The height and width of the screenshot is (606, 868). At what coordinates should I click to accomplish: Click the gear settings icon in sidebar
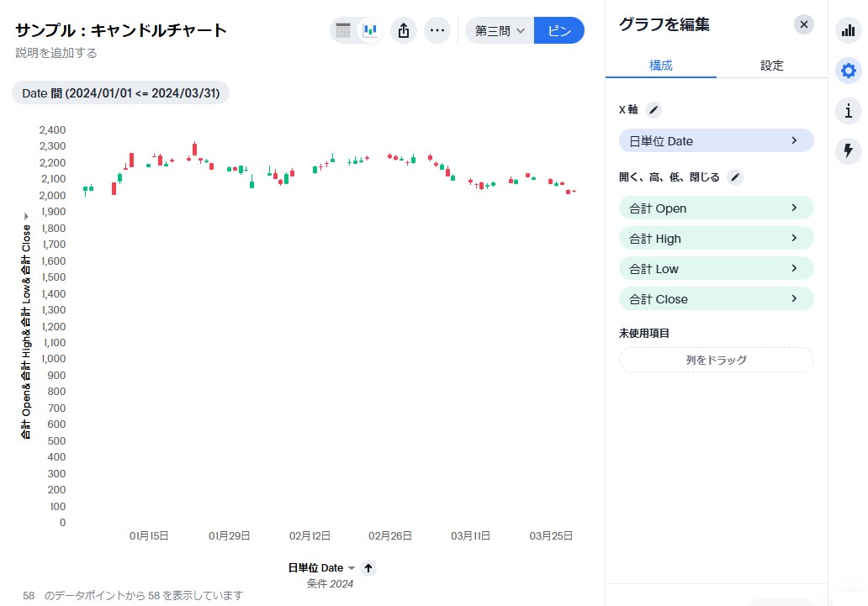pyautogui.click(x=848, y=71)
